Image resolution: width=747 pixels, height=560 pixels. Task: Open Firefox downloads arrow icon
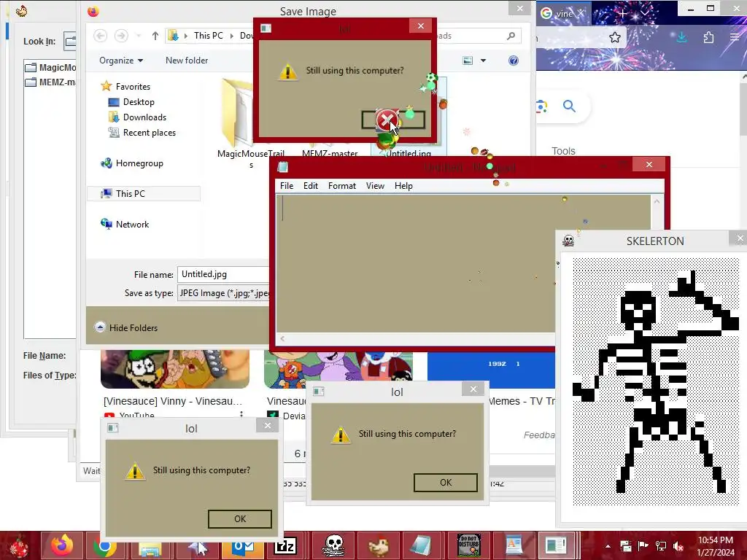point(682,37)
